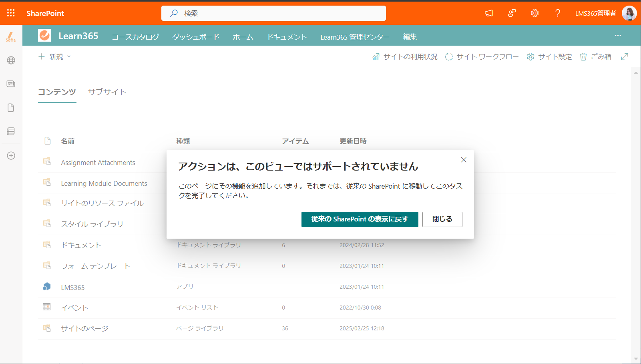
Task: Sort by 名前 column header
Action: [x=68, y=141]
